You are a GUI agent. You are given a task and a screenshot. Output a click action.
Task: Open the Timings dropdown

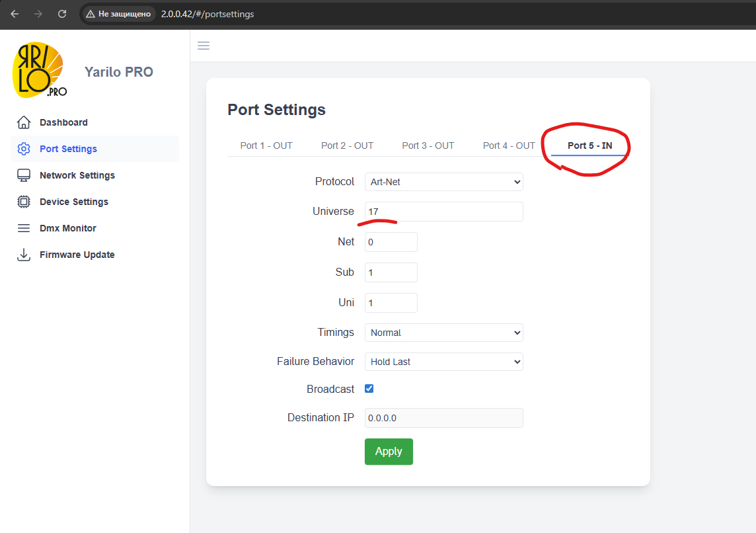click(x=444, y=333)
